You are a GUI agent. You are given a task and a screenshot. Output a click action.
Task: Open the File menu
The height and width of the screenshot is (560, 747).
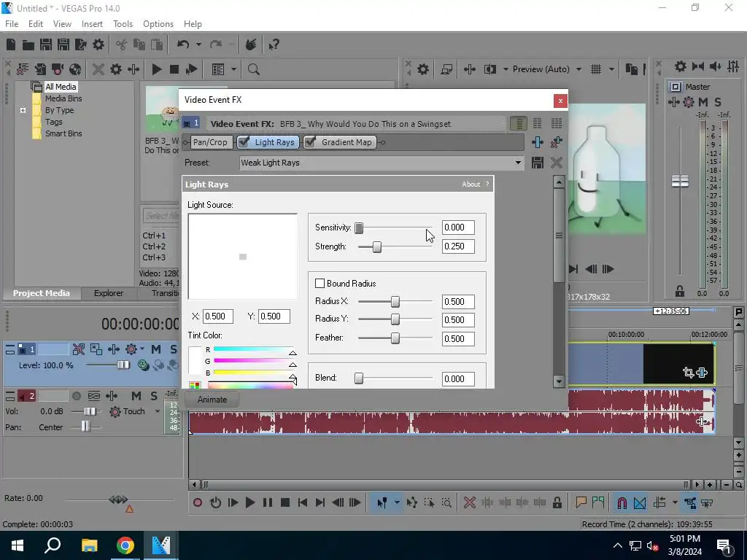click(x=12, y=24)
